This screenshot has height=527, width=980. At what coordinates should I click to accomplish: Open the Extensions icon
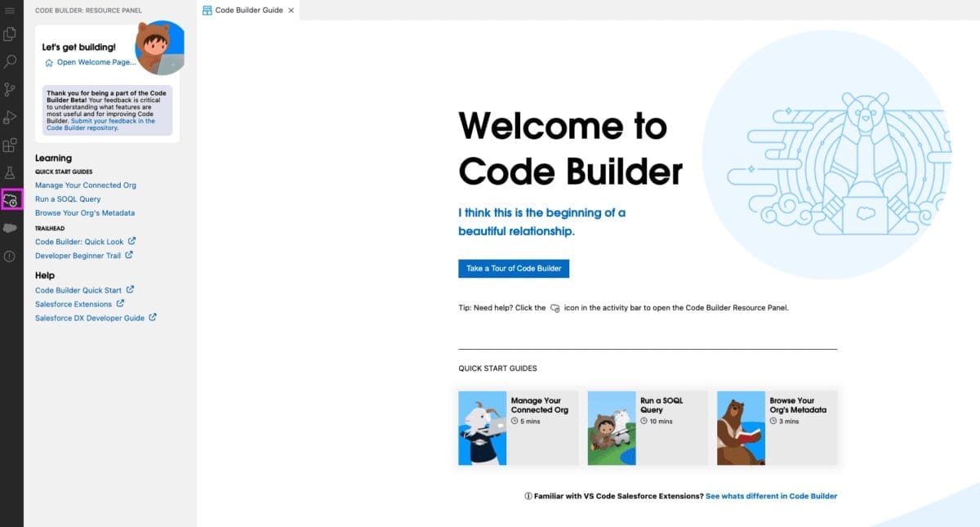(10, 145)
